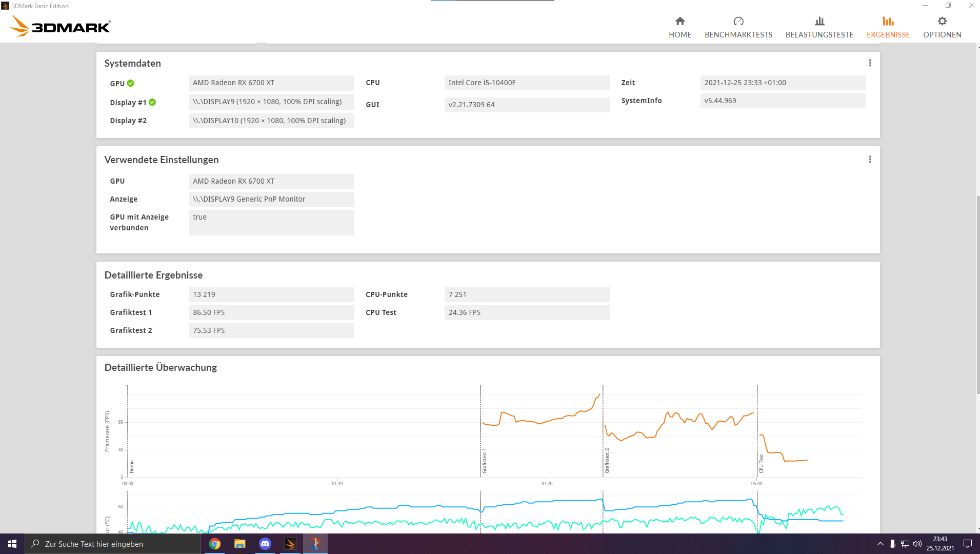Click the vertical scrollbar thumb

pos(977,295)
